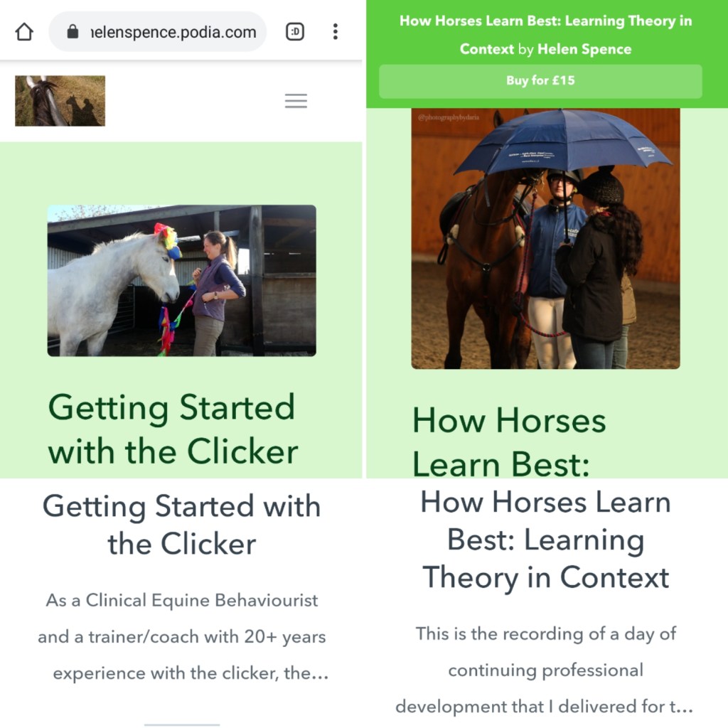Viewport: 728px width, 728px height.
Task: Click the banner course title text
Action: tap(545, 35)
